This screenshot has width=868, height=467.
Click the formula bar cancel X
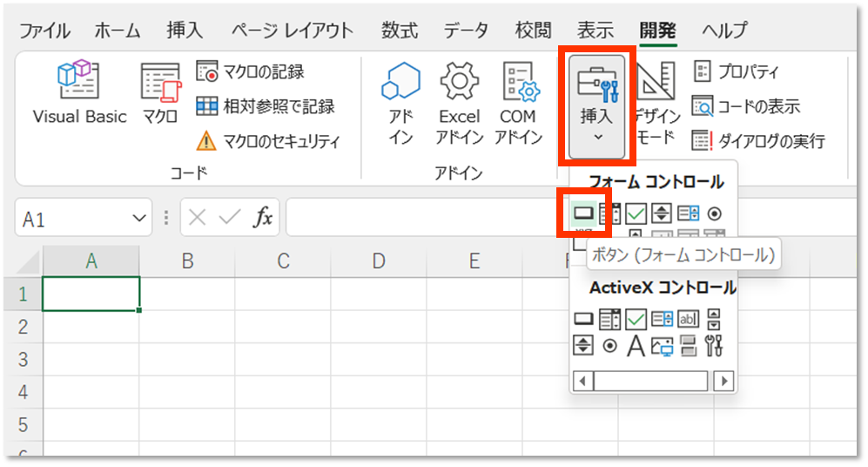[x=197, y=218]
